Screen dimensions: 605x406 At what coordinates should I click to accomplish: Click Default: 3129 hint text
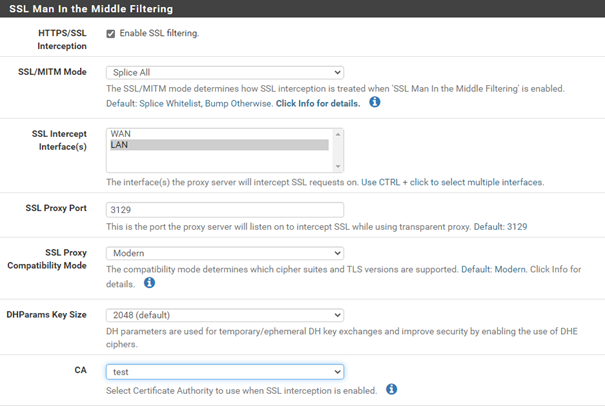click(x=500, y=227)
